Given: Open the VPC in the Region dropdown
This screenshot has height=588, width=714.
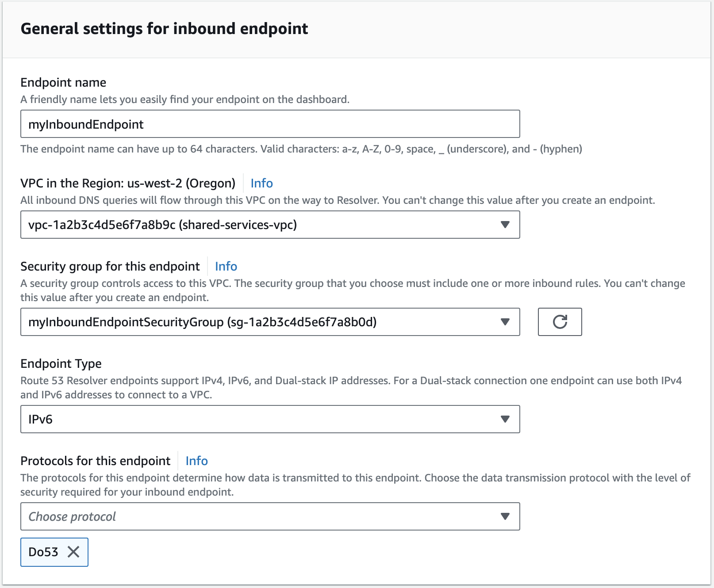Looking at the screenshot, I should [x=269, y=225].
